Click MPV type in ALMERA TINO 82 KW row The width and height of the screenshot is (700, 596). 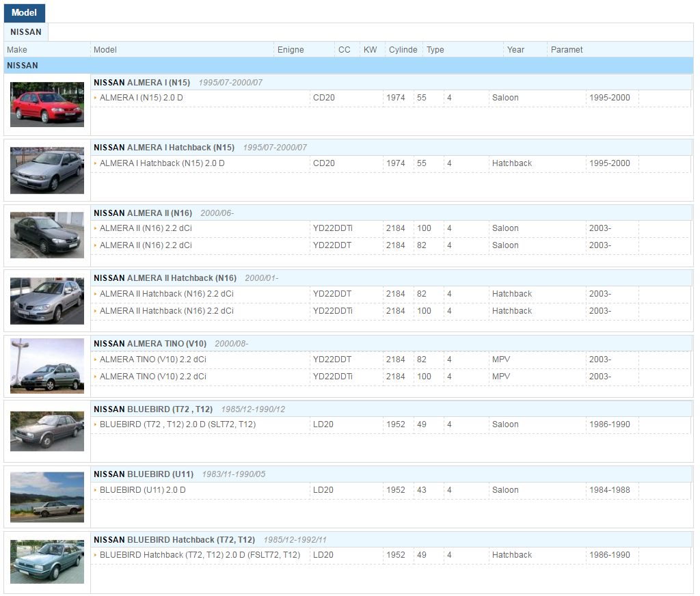pos(501,360)
